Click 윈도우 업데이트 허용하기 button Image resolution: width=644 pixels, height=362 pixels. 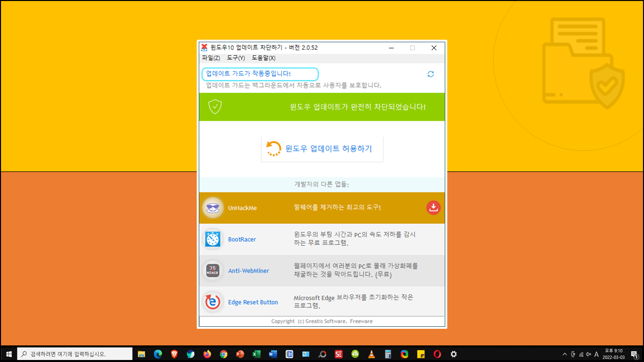coord(322,149)
